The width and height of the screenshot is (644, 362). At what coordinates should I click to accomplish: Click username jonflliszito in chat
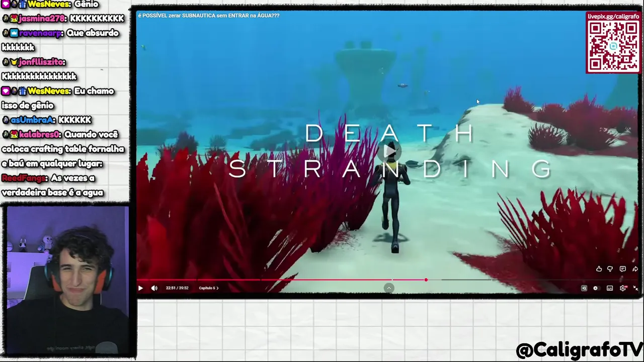42,62
